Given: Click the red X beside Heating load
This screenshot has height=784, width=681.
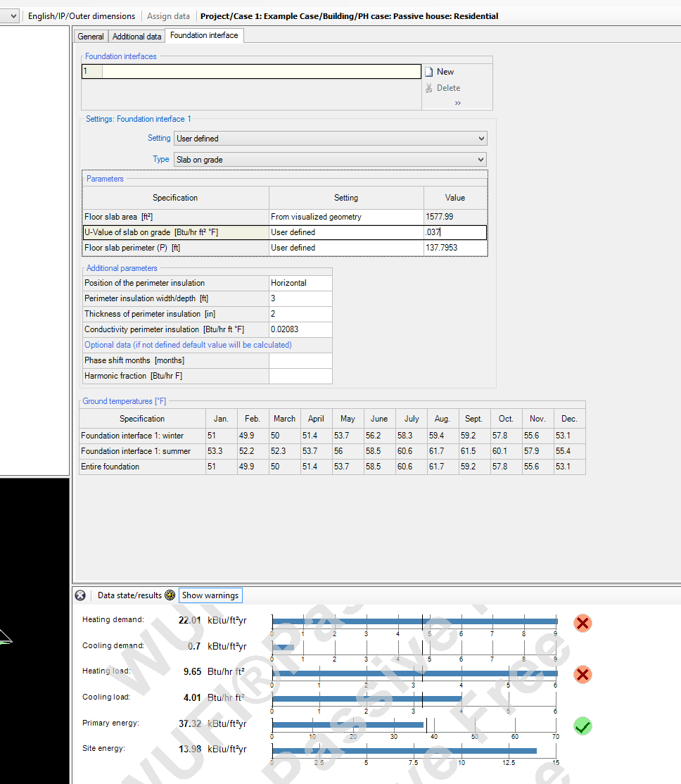Looking at the screenshot, I should pos(583,675).
